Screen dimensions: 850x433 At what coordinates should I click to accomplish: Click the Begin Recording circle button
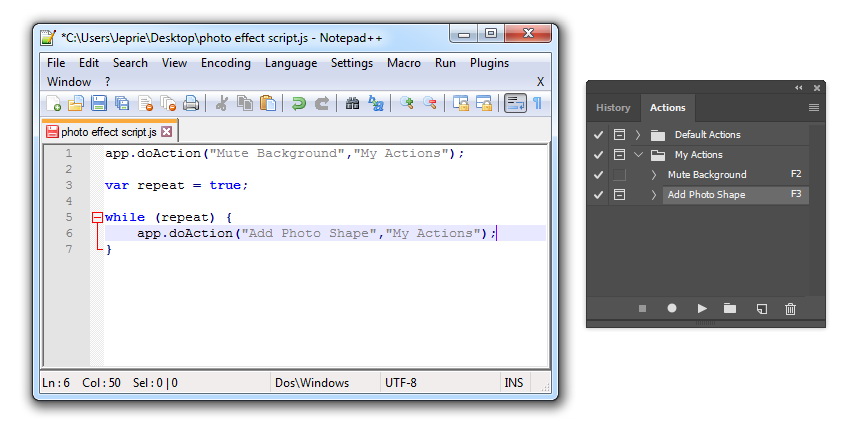click(x=672, y=308)
